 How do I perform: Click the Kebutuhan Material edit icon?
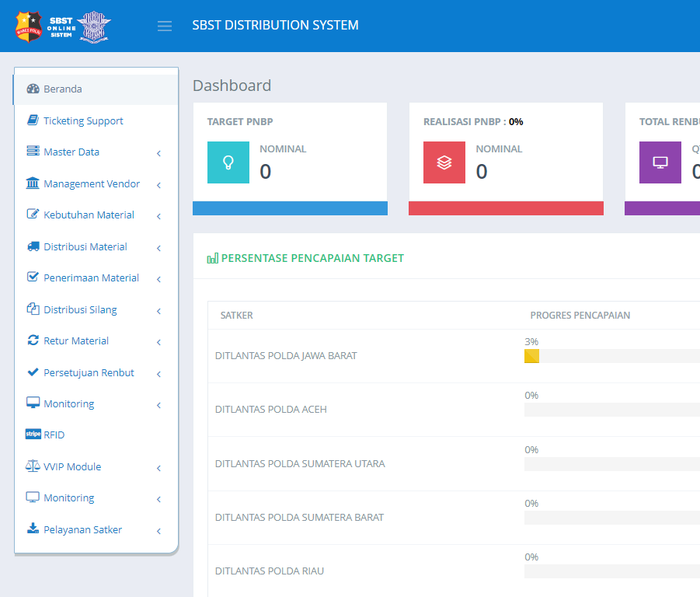tap(33, 214)
